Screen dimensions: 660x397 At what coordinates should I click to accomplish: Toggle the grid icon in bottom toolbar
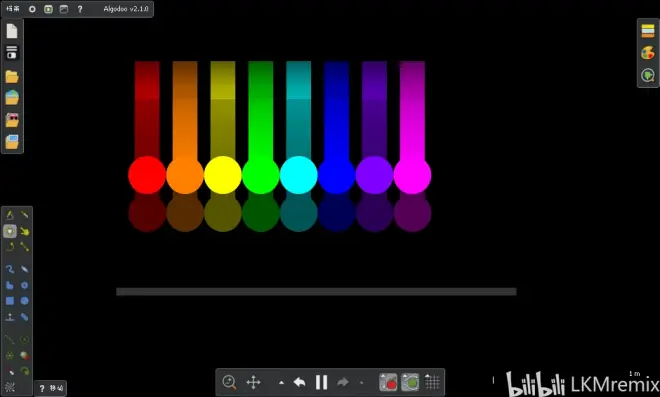pos(432,382)
